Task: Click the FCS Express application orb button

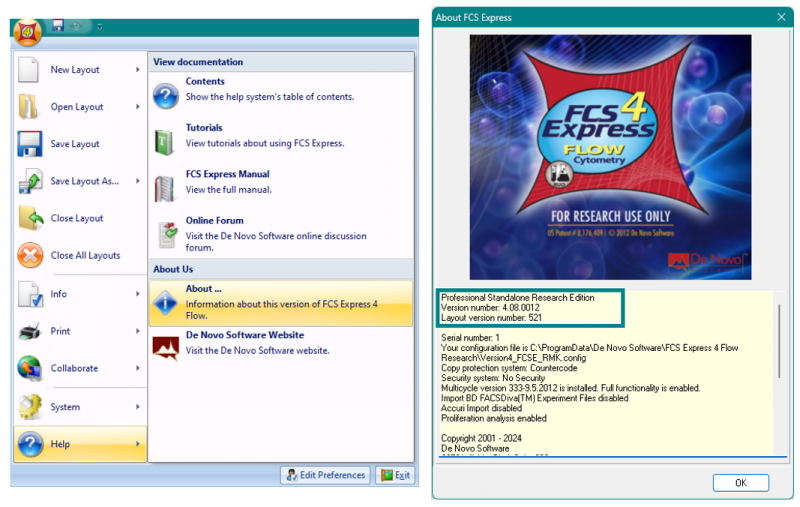Action: click(x=27, y=31)
